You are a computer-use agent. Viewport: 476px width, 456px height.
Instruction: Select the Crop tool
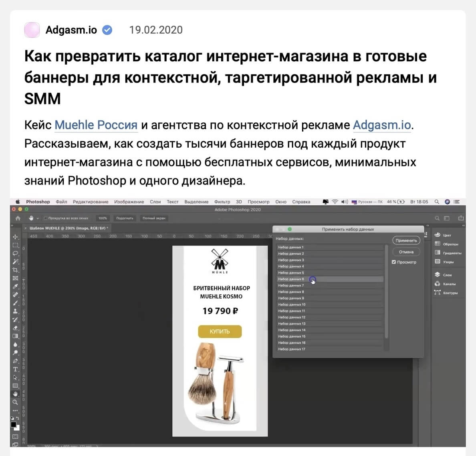pyautogui.click(x=15, y=270)
